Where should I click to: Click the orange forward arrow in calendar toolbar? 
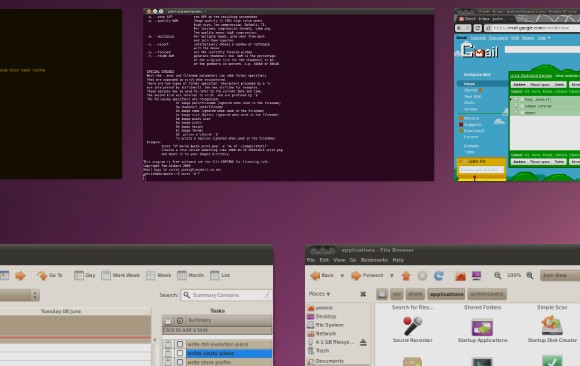point(20,275)
